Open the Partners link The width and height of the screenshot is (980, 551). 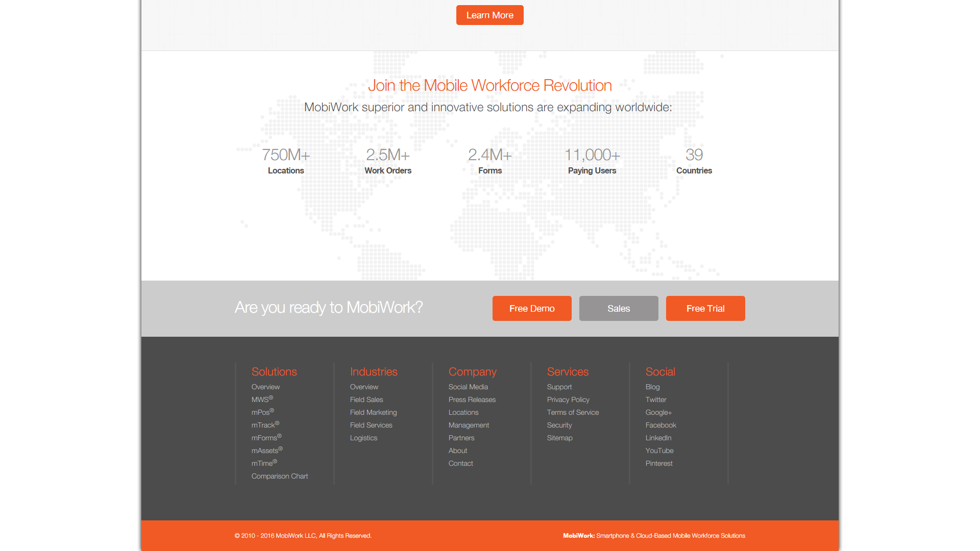[461, 438]
